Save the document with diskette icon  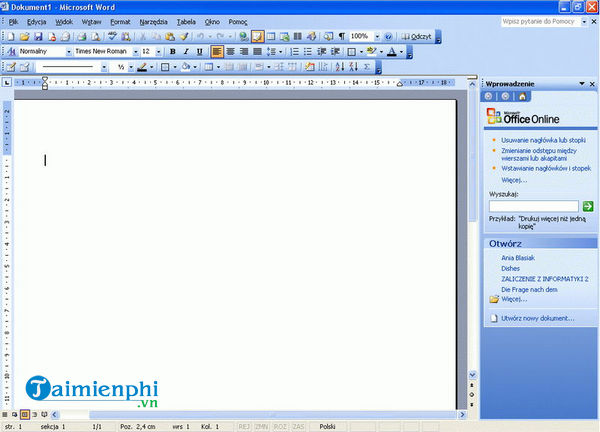click(x=38, y=36)
